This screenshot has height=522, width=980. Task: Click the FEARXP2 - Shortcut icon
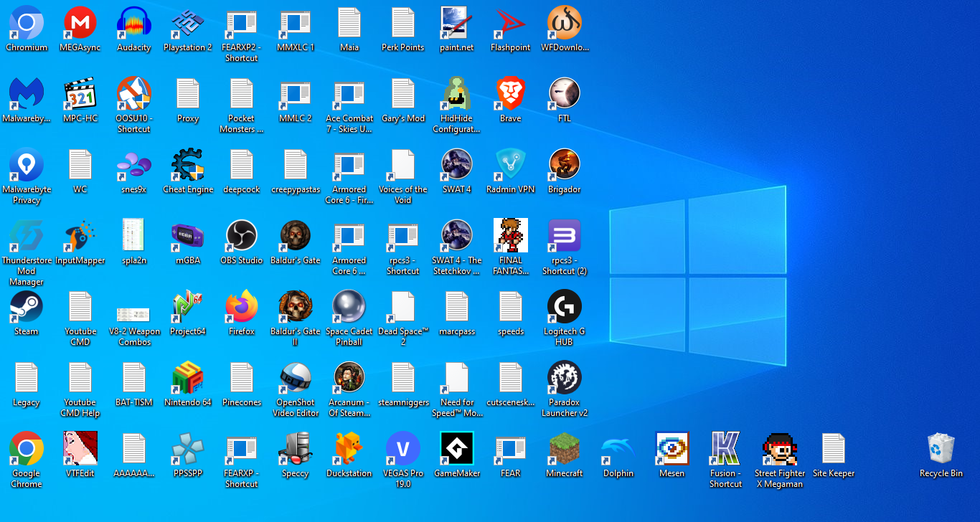pyautogui.click(x=242, y=23)
